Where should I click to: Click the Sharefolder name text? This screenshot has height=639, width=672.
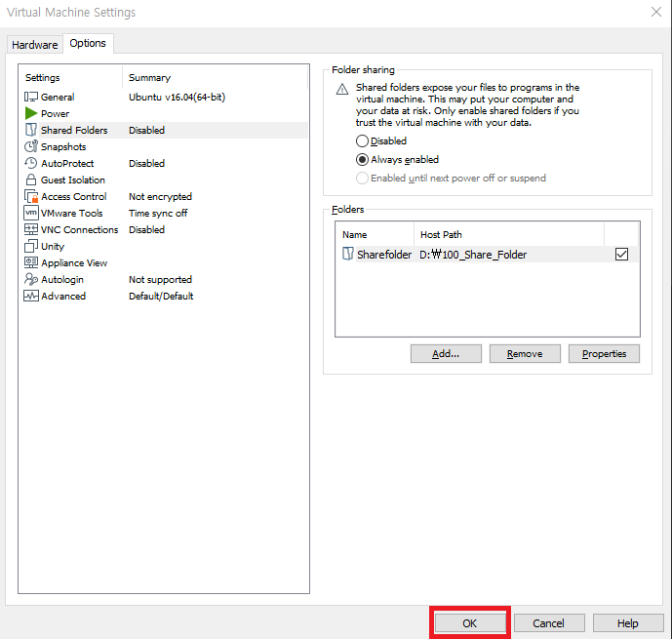pos(384,255)
